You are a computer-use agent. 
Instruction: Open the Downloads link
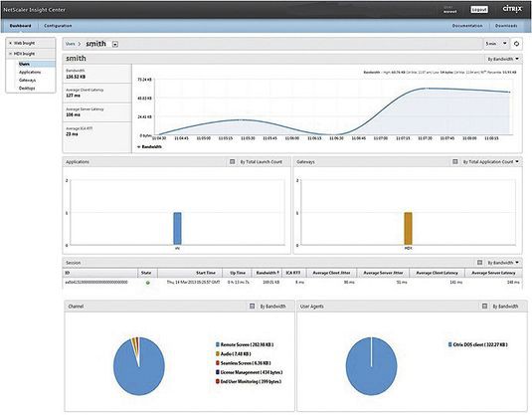506,26
